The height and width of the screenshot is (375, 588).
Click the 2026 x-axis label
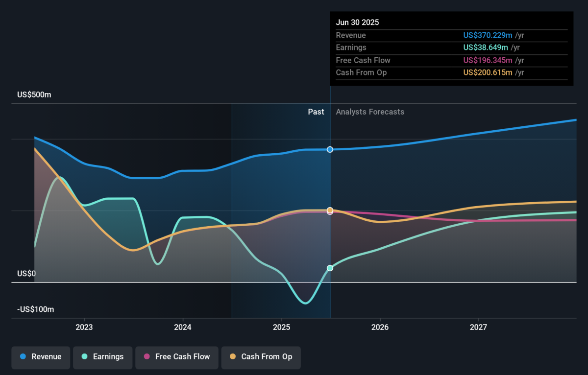(x=380, y=327)
